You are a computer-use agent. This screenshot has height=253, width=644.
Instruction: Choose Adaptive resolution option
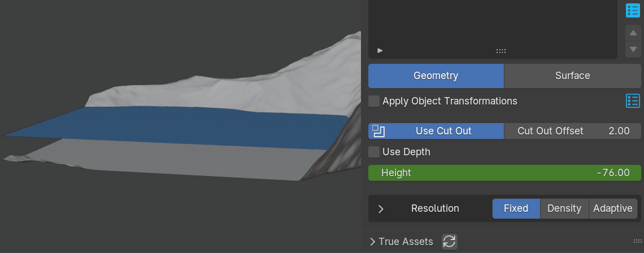[x=612, y=208]
